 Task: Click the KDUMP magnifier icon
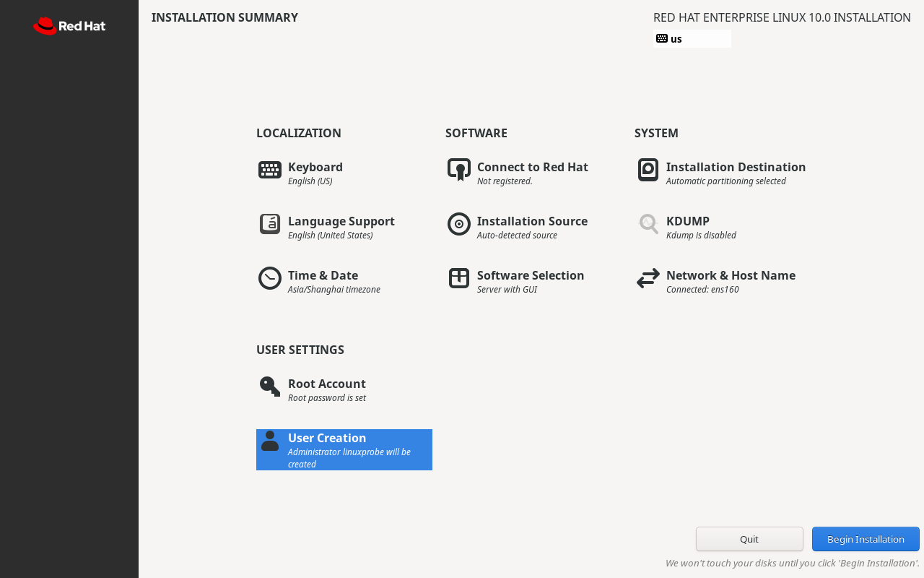(648, 224)
